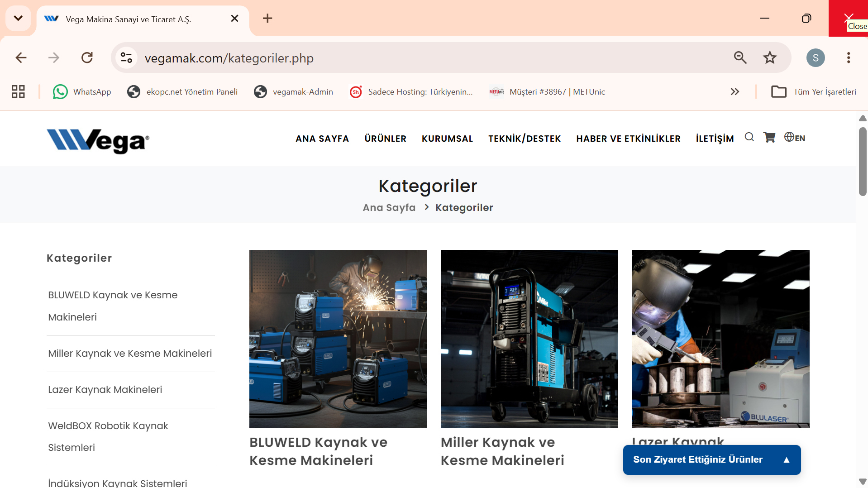Select BLUWELD Kaynak ve Kesme Makineleri sidebar category
This screenshot has height=488, width=868.
click(x=113, y=306)
